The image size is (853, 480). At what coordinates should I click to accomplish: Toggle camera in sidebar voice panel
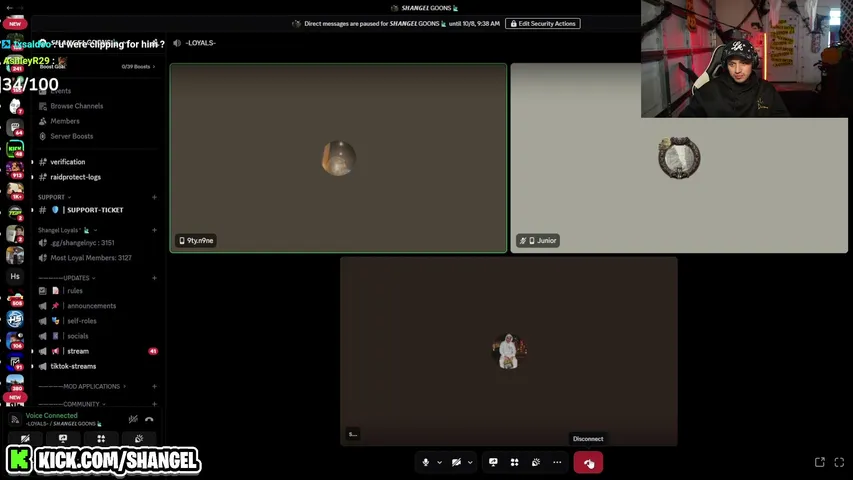(x=25, y=438)
